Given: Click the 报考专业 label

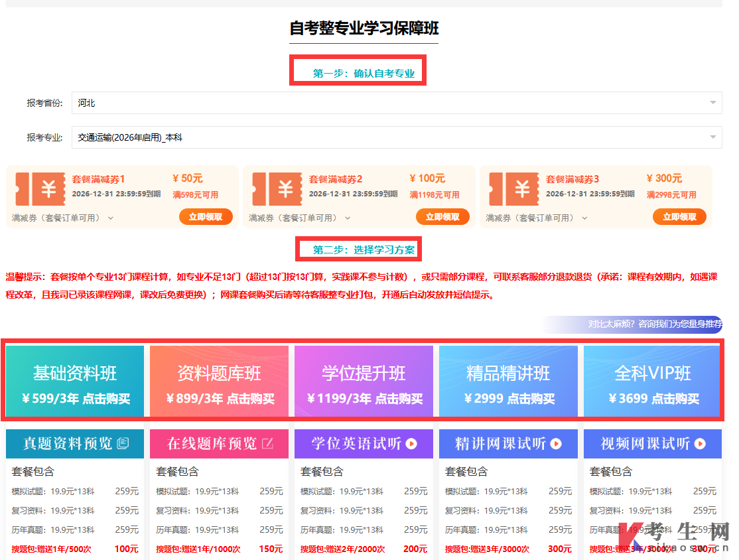Looking at the screenshot, I should pos(44,137).
